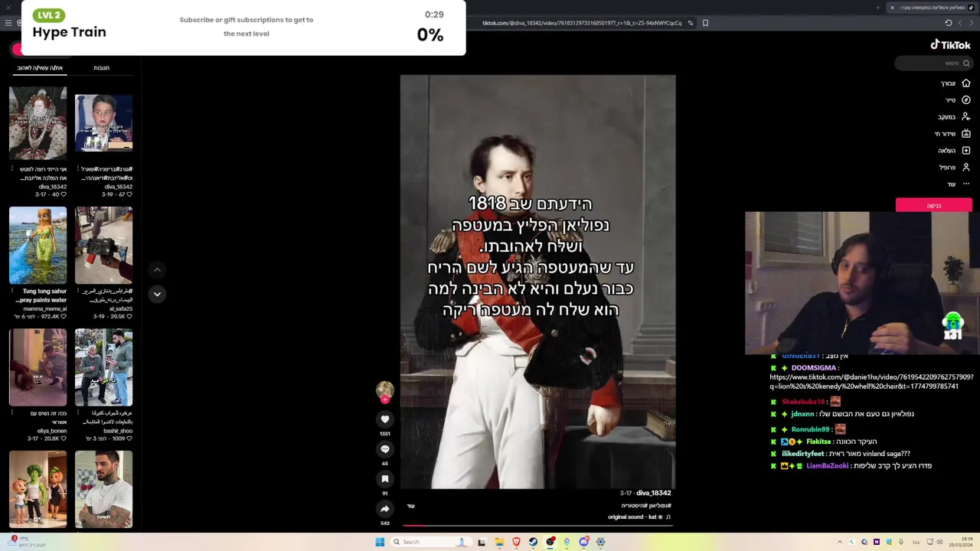Go to the previous video with up chevron
This screenshot has width=980, height=551.
(x=157, y=269)
